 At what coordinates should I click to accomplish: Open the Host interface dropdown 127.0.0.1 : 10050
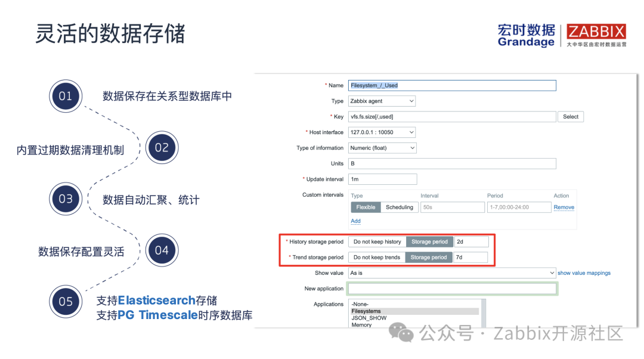click(x=382, y=132)
